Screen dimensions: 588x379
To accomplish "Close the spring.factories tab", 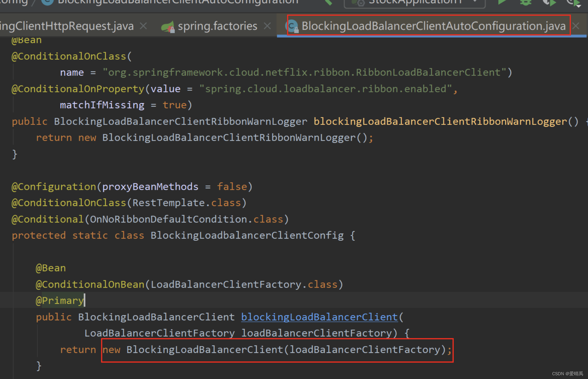I will tap(267, 26).
